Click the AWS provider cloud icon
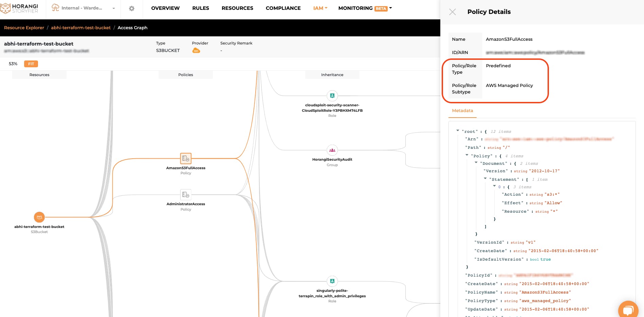 coord(196,51)
